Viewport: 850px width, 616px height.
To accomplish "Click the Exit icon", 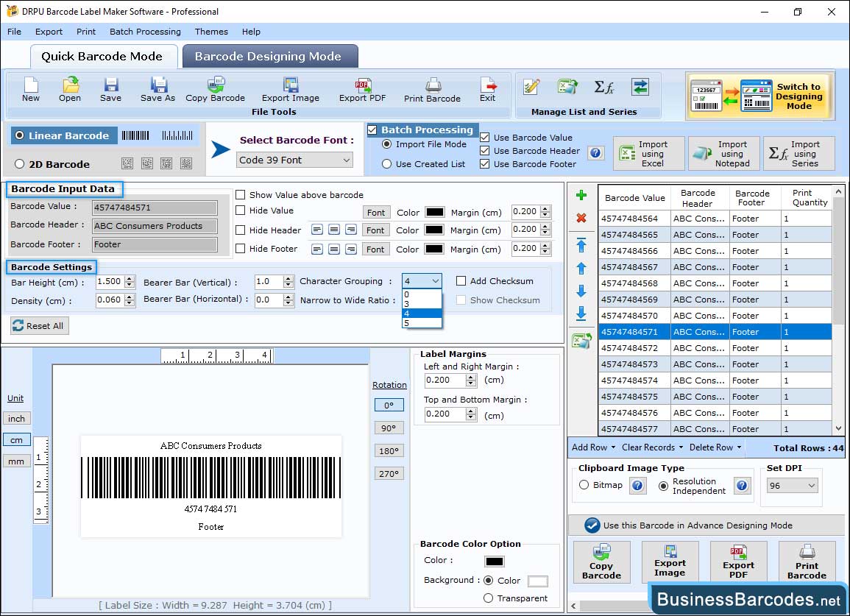I will pyautogui.click(x=487, y=90).
